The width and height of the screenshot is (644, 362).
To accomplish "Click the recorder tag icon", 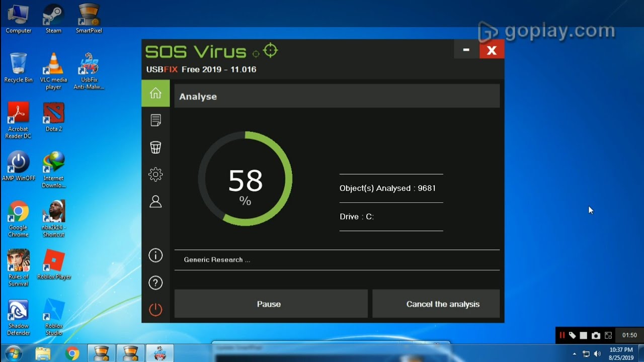I will [573, 335].
